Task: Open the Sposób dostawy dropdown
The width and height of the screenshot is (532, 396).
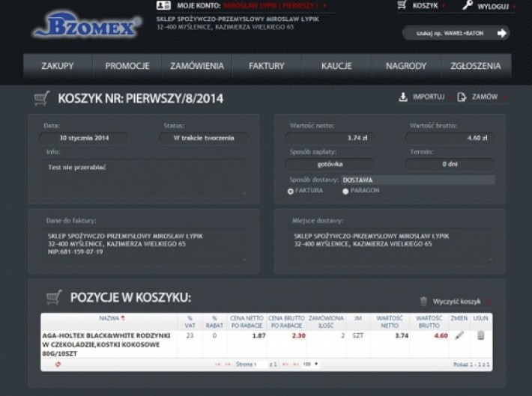Action: click(417, 180)
